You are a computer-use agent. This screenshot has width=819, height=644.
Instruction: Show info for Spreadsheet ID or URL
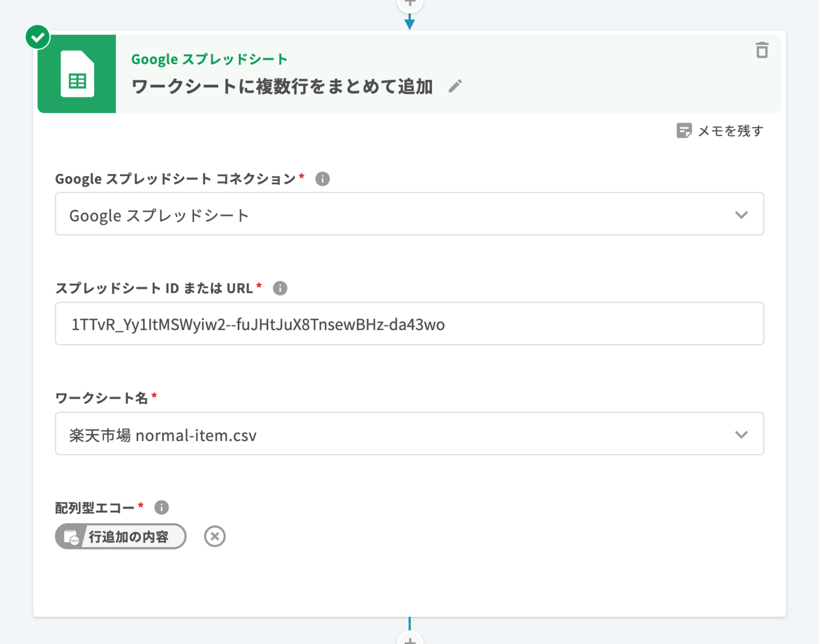(280, 288)
